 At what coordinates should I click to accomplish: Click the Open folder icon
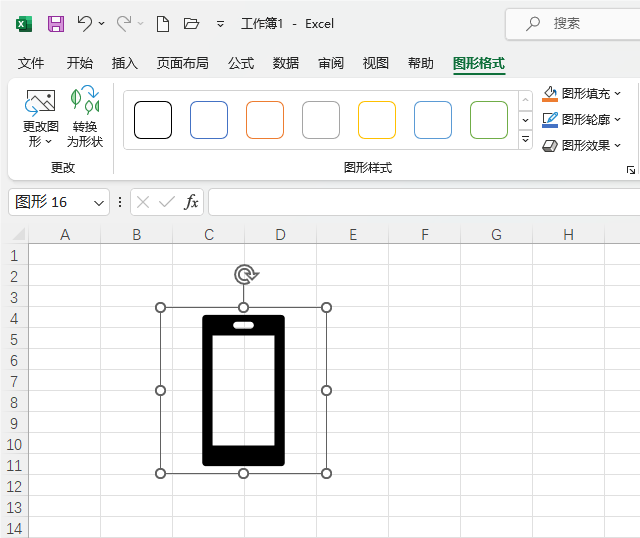click(192, 23)
